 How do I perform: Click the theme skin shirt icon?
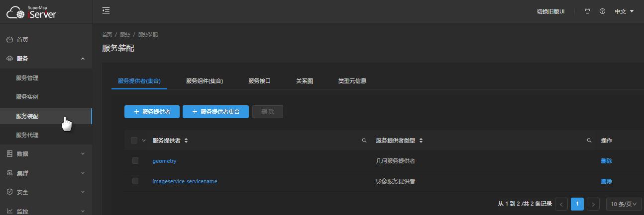(x=587, y=11)
